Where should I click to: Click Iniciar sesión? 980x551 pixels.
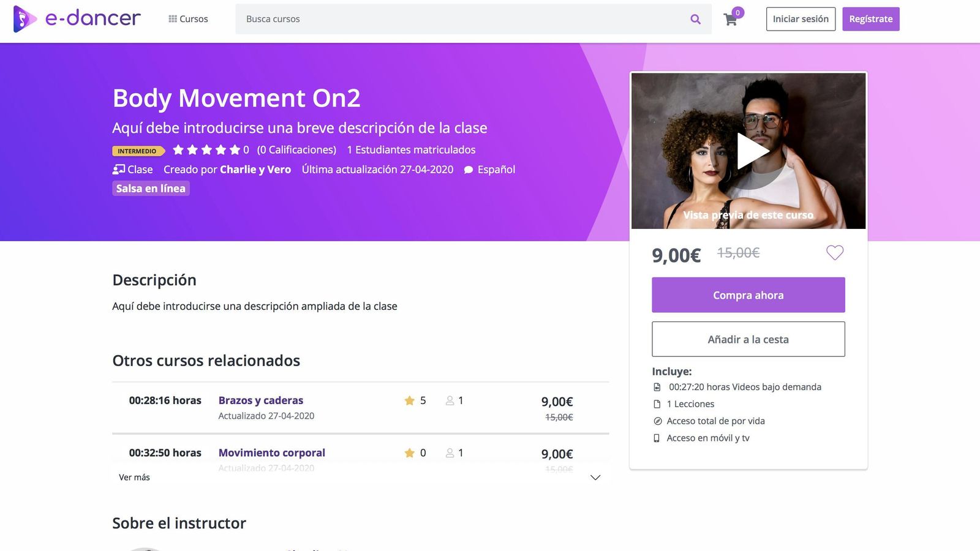coord(800,18)
